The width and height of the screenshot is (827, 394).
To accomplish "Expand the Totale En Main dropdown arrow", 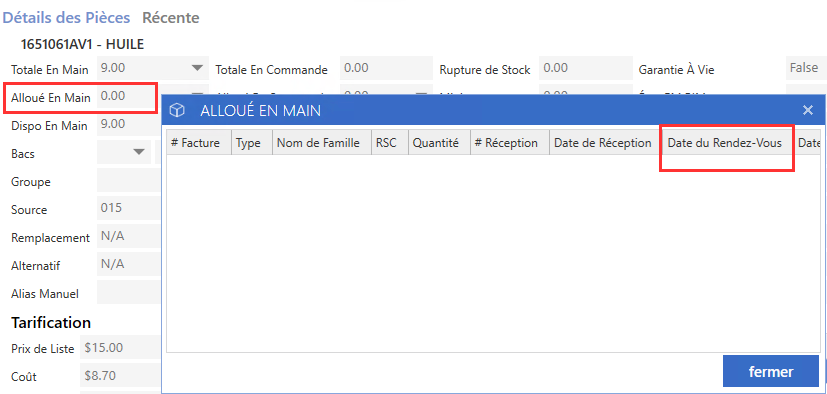I will click(x=197, y=68).
